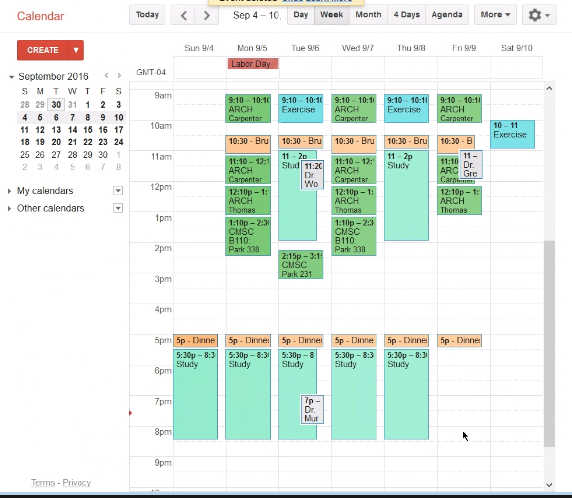Open the settings gear menu
Image resolution: width=572 pixels, height=498 pixels.
(x=539, y=15)
